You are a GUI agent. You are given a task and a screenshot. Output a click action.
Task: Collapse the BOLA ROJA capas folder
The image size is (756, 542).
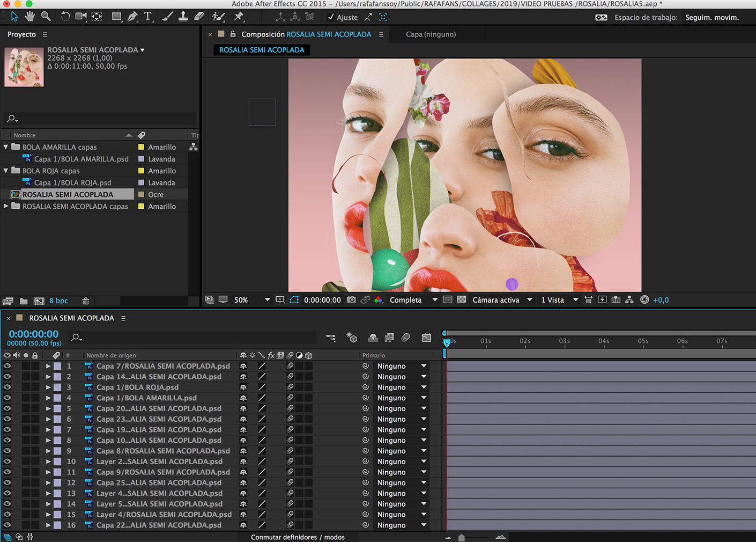point(6,171)
